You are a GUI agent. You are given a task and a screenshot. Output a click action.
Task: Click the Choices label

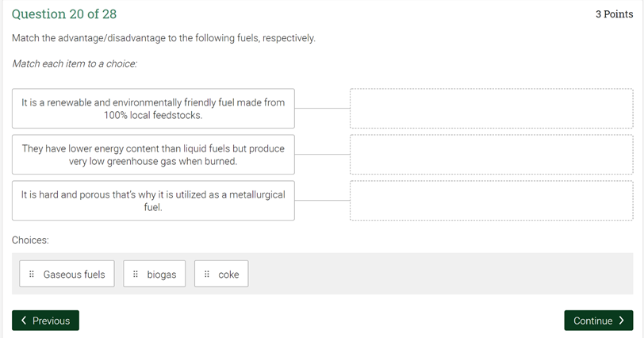(x=30, y=240)
